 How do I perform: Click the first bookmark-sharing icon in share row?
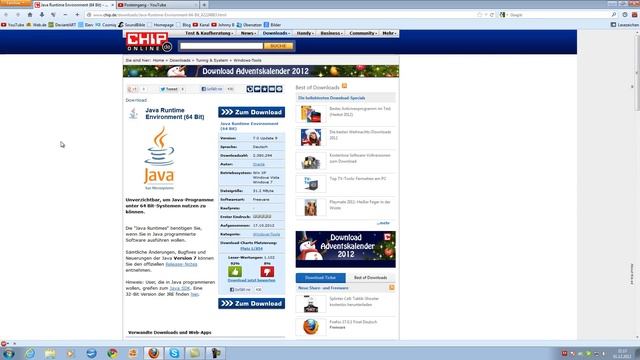click(x=250, y=89)
